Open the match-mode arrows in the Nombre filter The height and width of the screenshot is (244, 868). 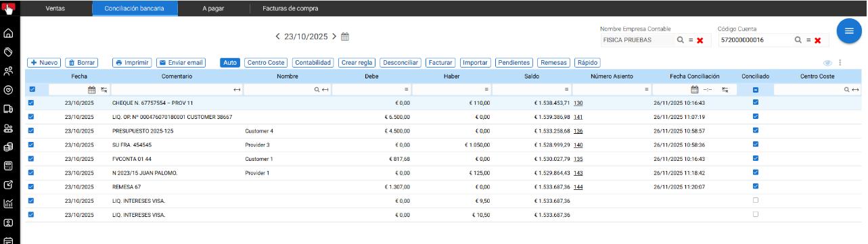325,89
